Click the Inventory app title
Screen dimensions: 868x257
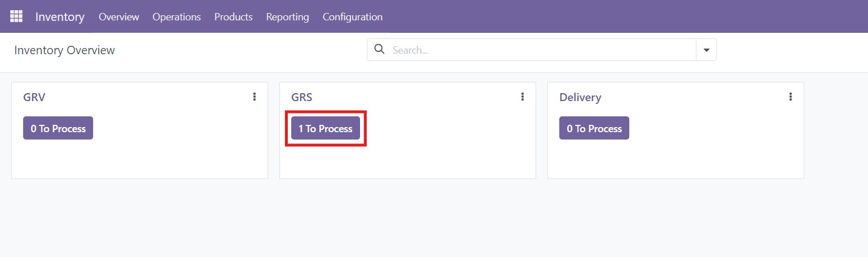60,17
